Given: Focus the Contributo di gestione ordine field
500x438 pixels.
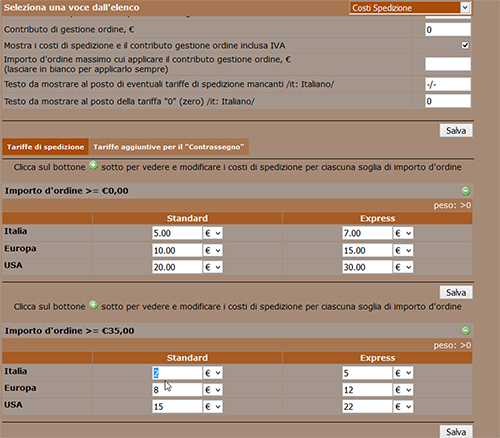Looking at the screenshot, I should pyautogui.click(x=448, y=30).
